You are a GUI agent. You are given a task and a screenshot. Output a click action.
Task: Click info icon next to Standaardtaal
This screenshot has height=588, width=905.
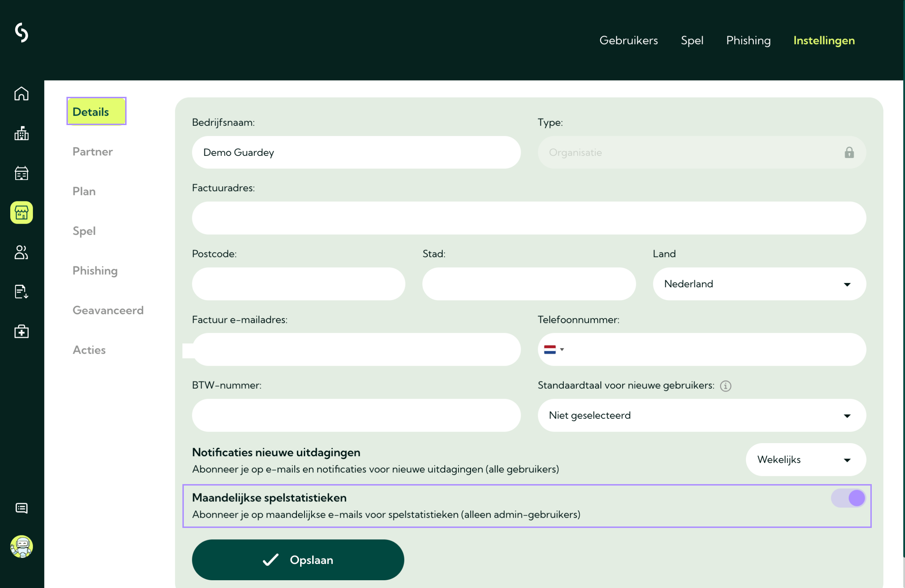[x=725, y=386]
